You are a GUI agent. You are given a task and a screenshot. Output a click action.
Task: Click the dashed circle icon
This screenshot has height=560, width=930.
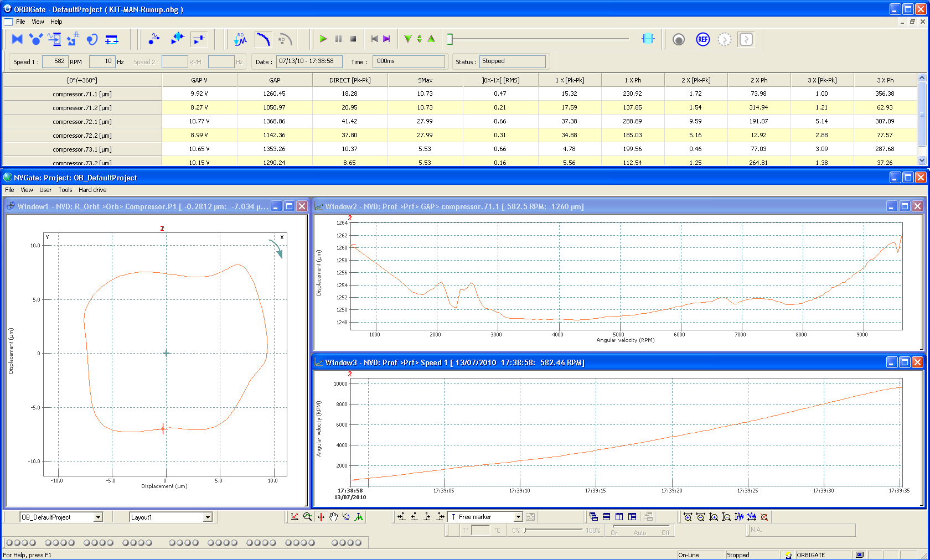coord(725,39)
